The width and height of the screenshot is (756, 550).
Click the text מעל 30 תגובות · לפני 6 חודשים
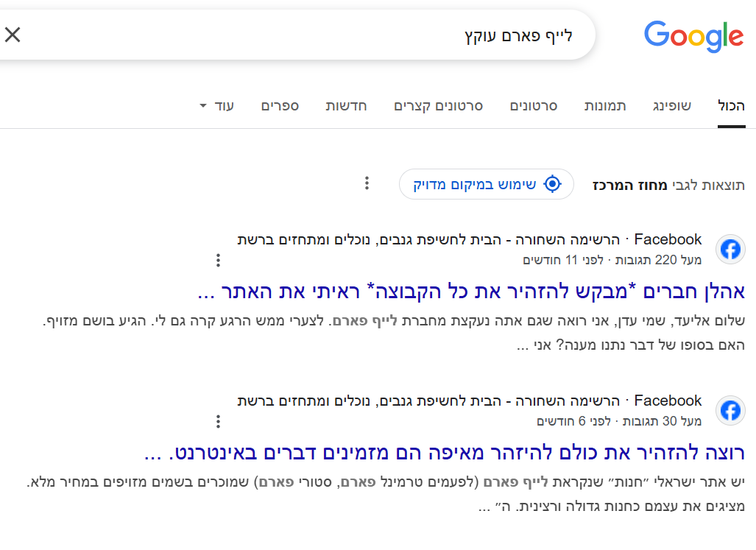pos(619,421)
